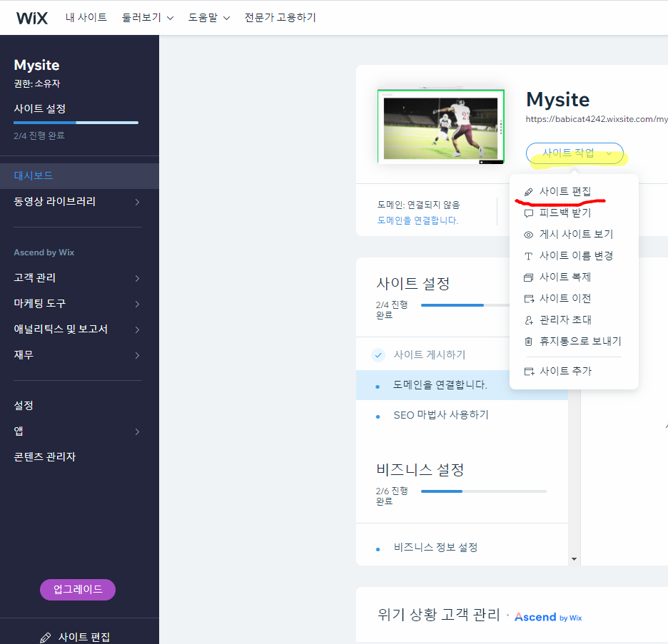668x644 pixels.
Task: Select 도메인을 연결합니다. step in checklist
Action: [462, 385]
